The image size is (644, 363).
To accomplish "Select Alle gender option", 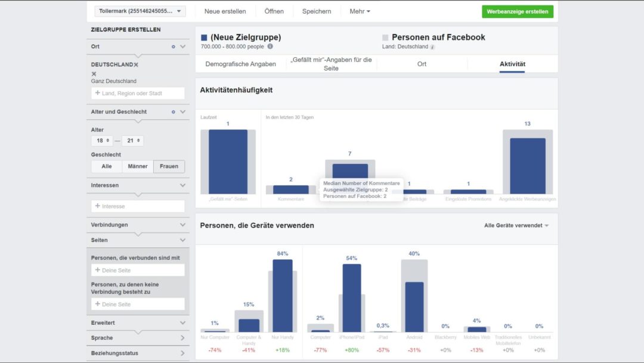I will point(106,166).
